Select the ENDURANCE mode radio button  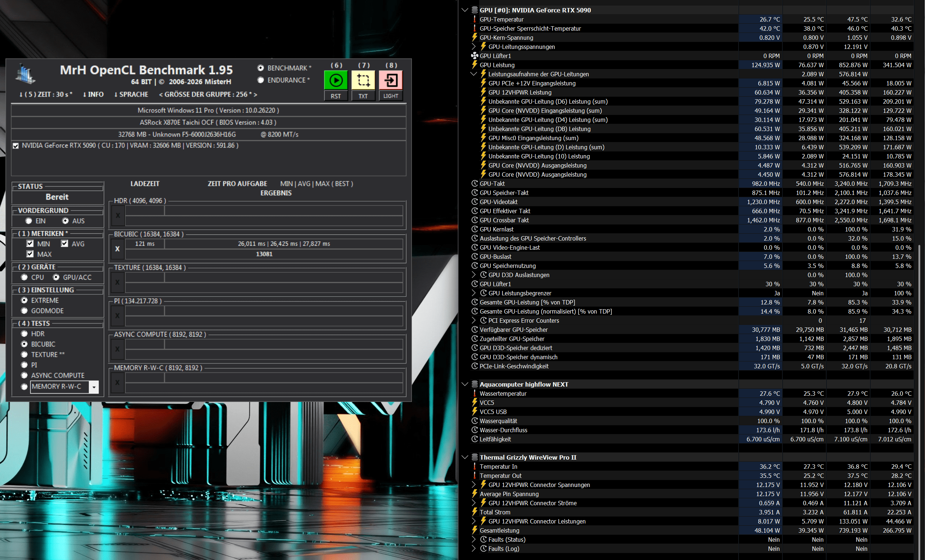click(x=261, y=80)
